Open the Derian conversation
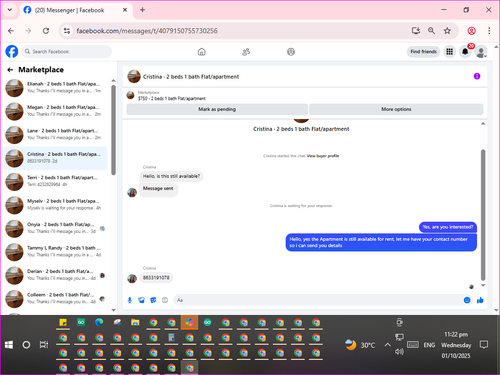The image size is (500, 375). tap(55, 275)
